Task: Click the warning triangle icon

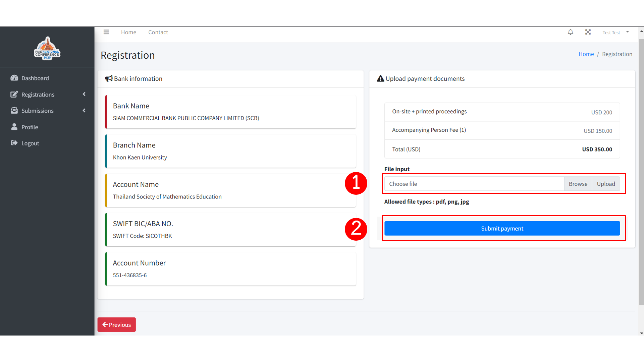Action: [380, 78]
